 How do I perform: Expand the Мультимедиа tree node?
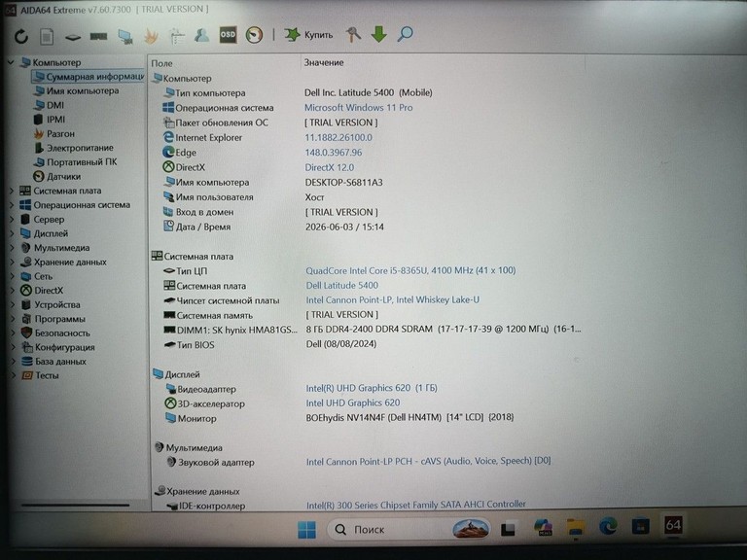click(x=12, y=248)
